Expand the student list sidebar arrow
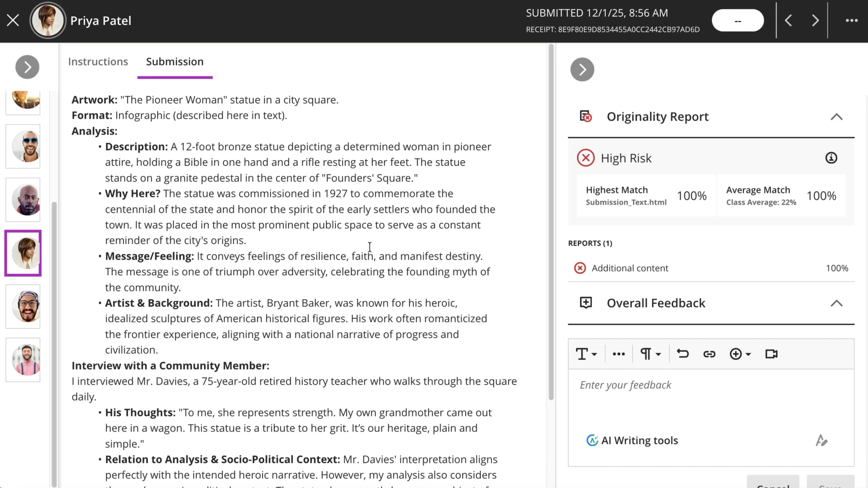Screen dimensions: 868x488 point(27,67)
